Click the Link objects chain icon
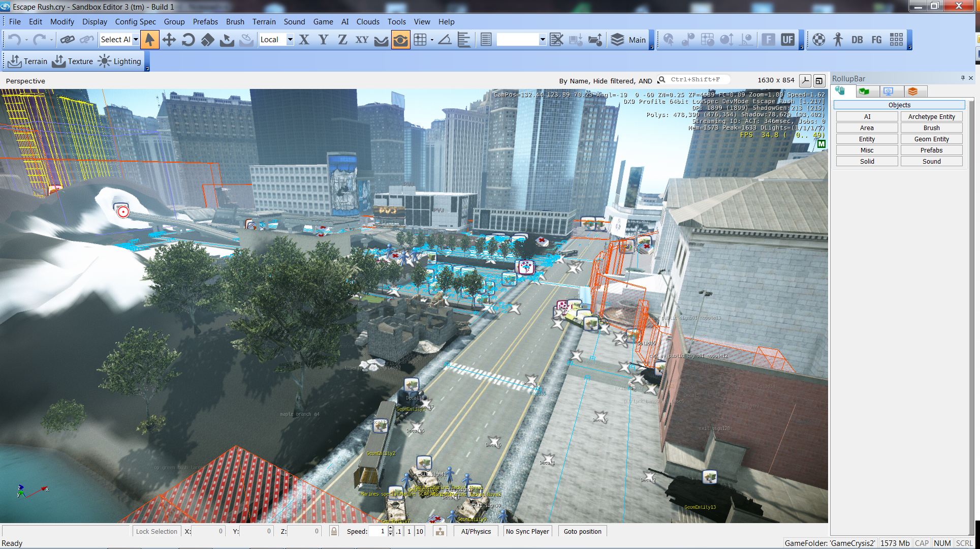 point(67,40)
